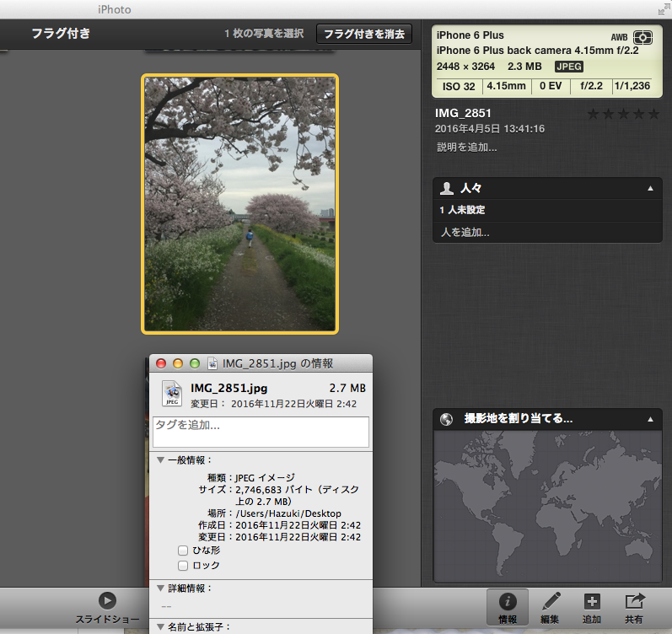
Task: Click the JPEG file icon in info window
Action: coord(172,392)
